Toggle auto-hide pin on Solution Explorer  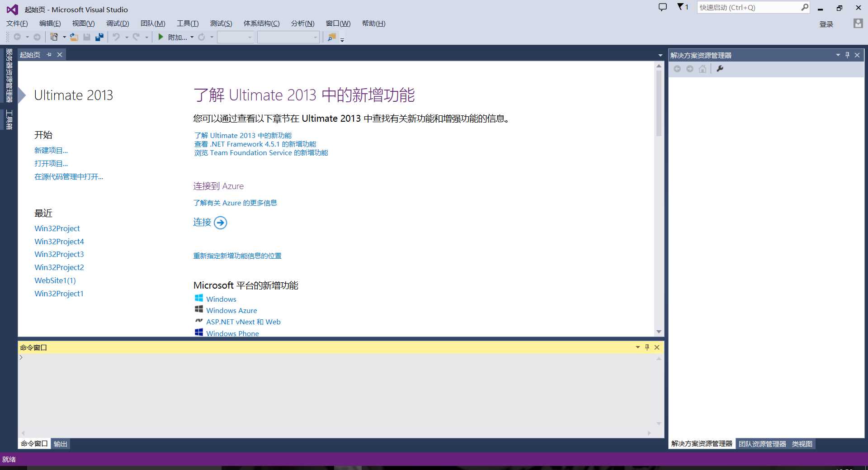click(x=848, y=55)
